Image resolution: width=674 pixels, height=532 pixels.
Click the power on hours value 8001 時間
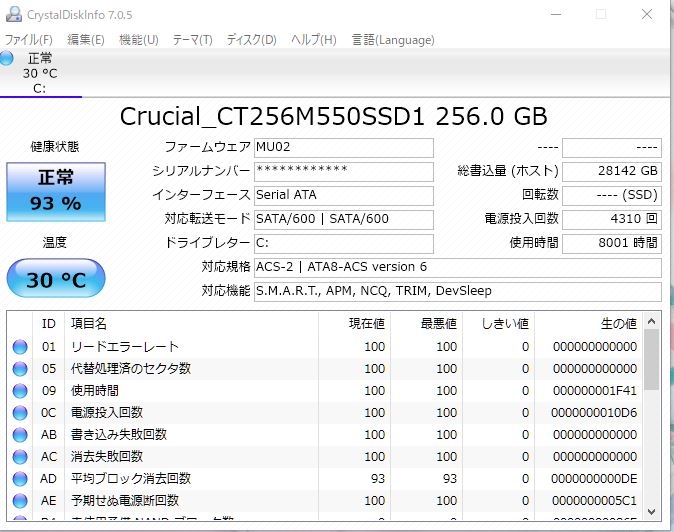pos(612,244)
